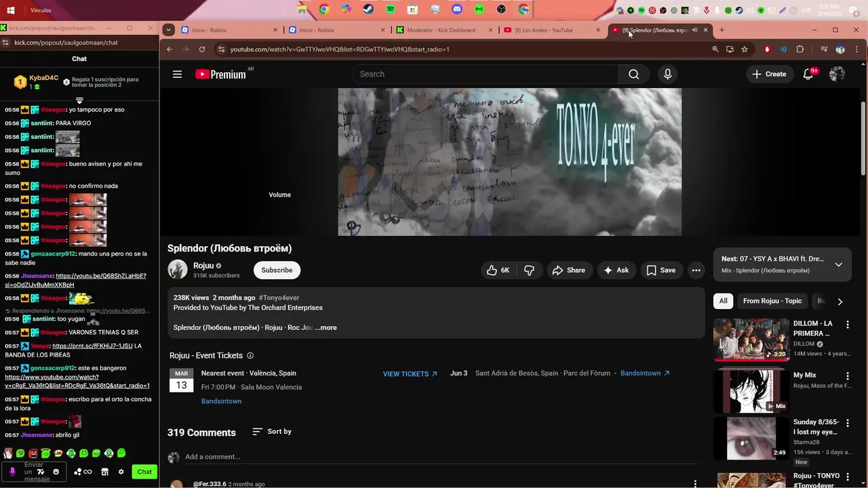Open more actions ellipsis under video

click(x=696, y=270)
